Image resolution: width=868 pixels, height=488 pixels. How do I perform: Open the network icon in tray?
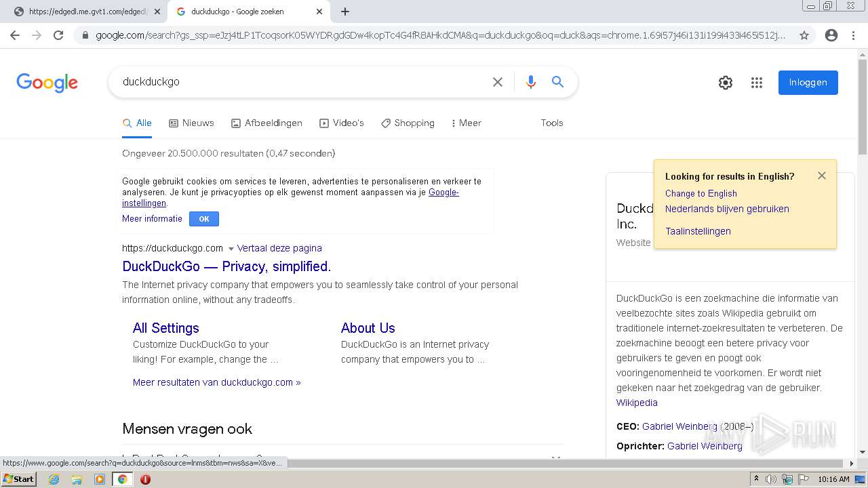pos(787,479)
